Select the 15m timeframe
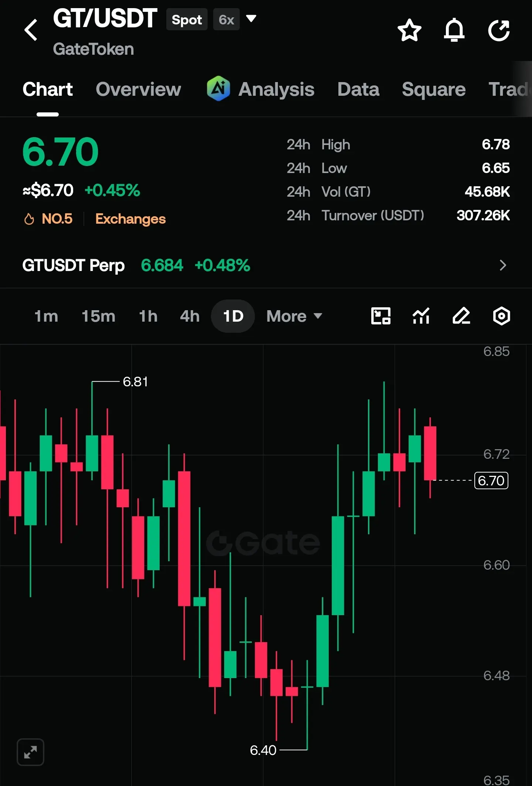The width and height of the screenshot is (532, 786). coord(99,316)
